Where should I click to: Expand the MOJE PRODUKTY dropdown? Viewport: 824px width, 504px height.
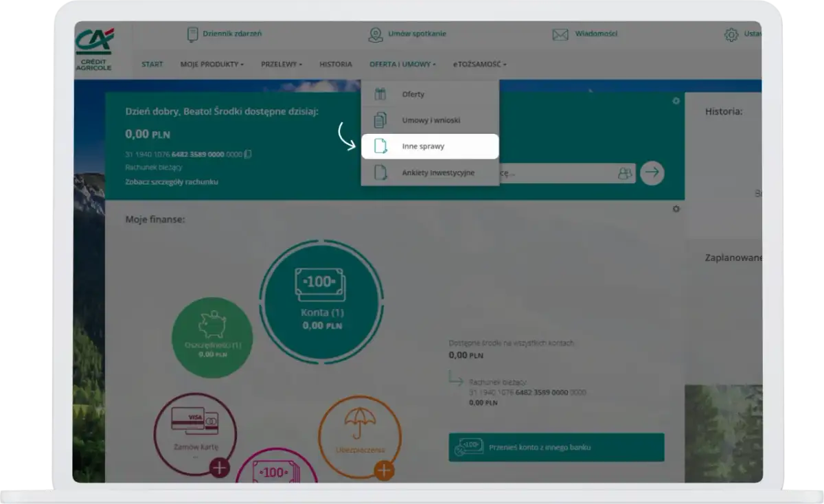[211, 65]
